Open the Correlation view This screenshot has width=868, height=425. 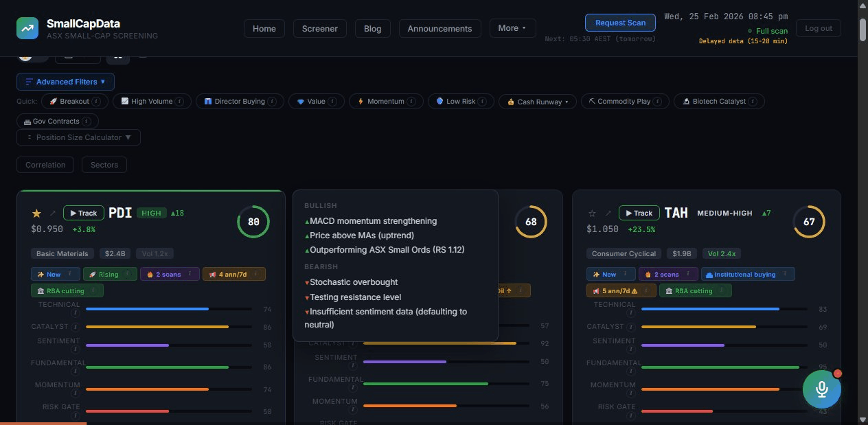[45, 165]
